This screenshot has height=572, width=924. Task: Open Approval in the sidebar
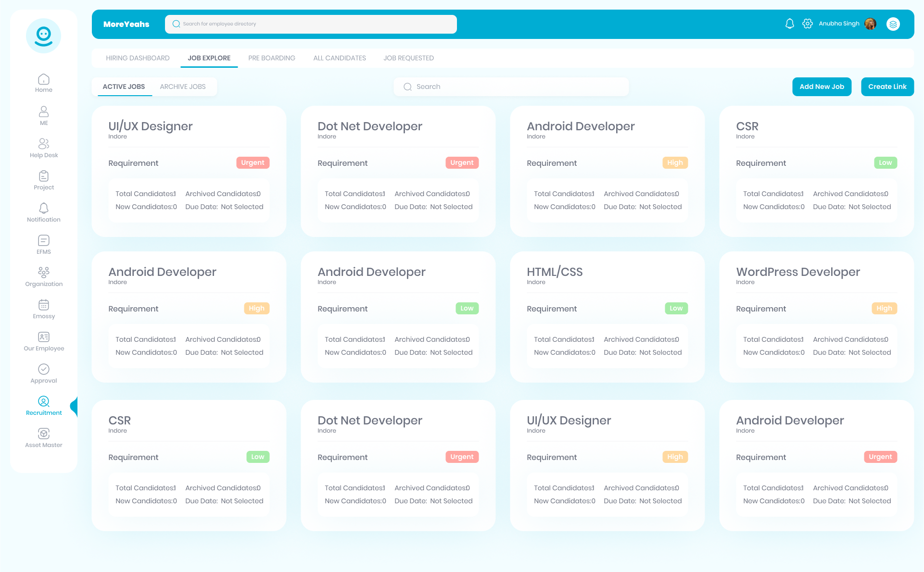coord(44,373)
